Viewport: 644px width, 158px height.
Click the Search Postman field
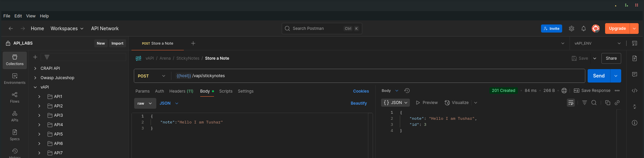[x=322, y=29]
